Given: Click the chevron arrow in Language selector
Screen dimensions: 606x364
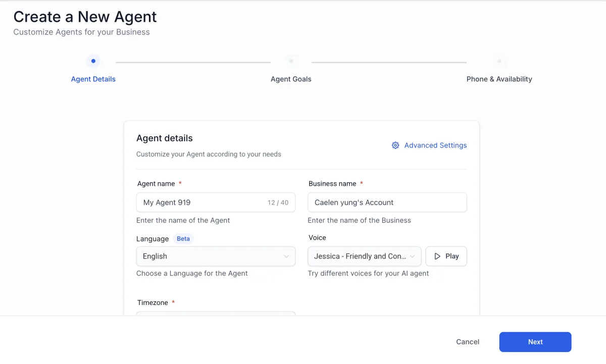Looking at the screenshot, I should pyautogui.click(x=286, y=256).
